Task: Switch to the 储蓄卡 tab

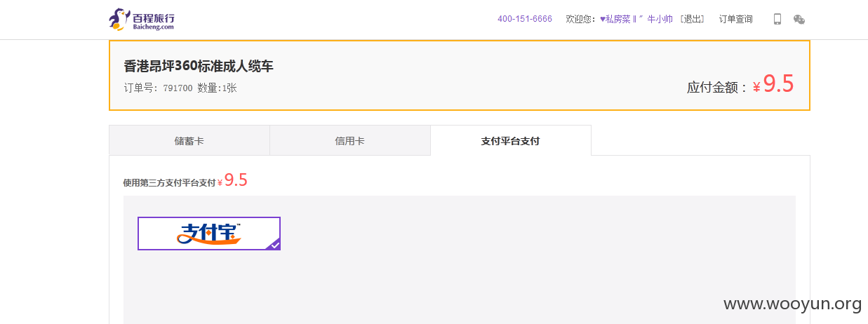Action: point(189,140)
